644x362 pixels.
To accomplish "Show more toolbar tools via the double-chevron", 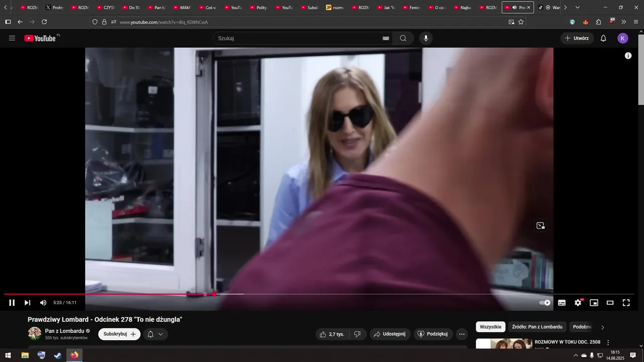I will (624, 22).
